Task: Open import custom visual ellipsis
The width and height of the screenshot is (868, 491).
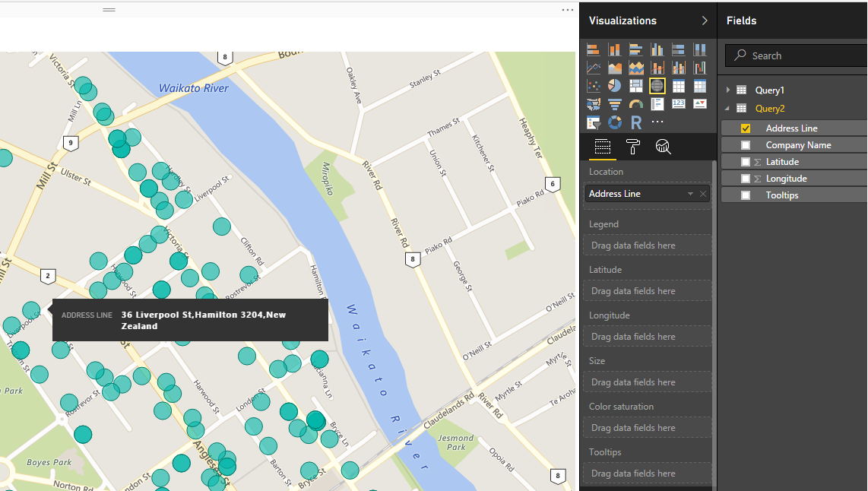Action: (x=657, y=122)
